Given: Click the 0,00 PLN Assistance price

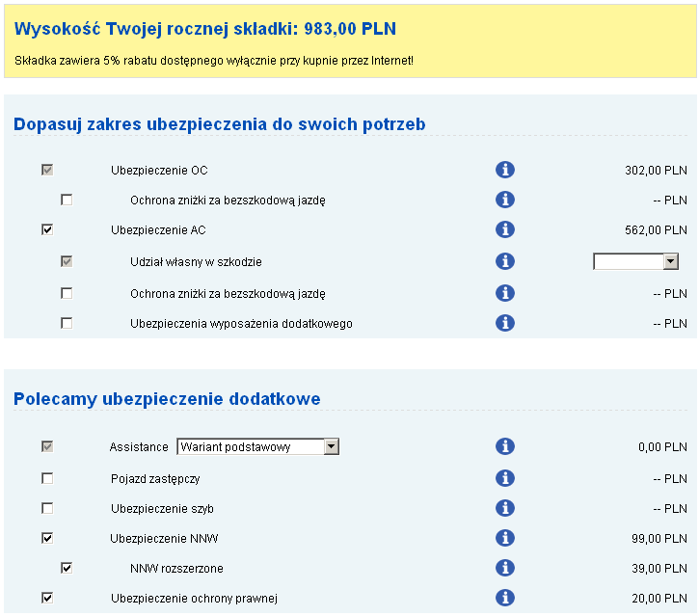Looking at the screenshot, I should [x=662, y=446].
